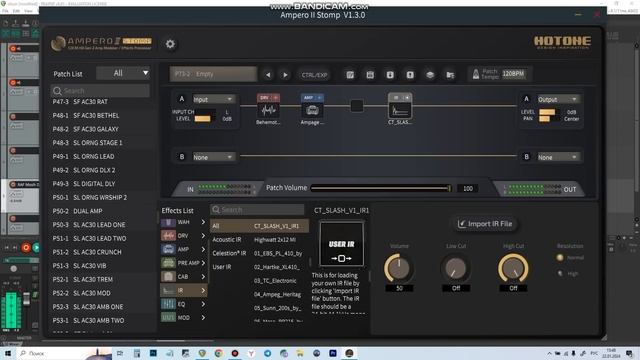Select High resolution radio button

[560, 273]
